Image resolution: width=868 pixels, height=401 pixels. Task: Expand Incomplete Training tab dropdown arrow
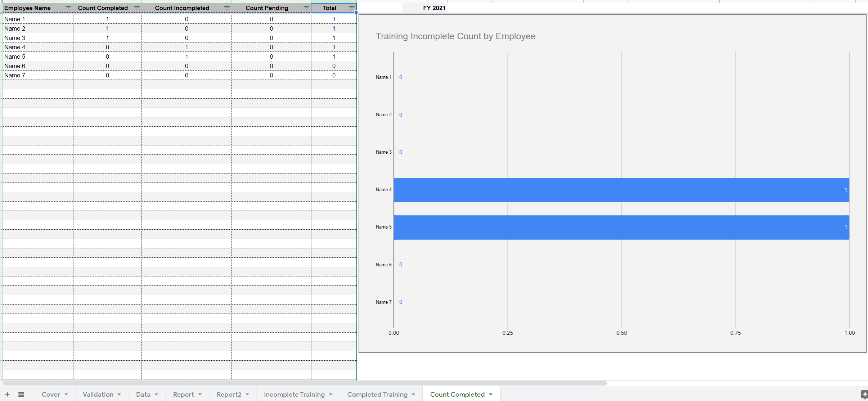[x=330, y=395]
